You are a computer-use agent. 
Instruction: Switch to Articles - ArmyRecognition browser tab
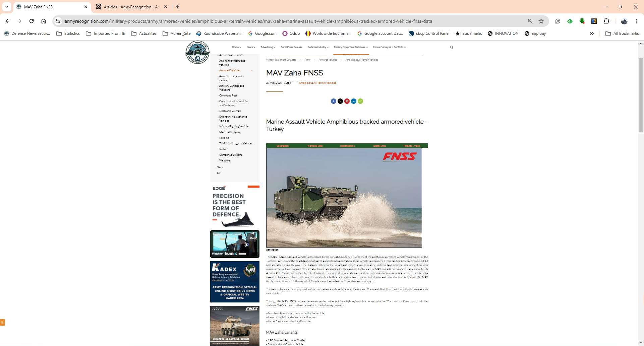coord(131,7)
